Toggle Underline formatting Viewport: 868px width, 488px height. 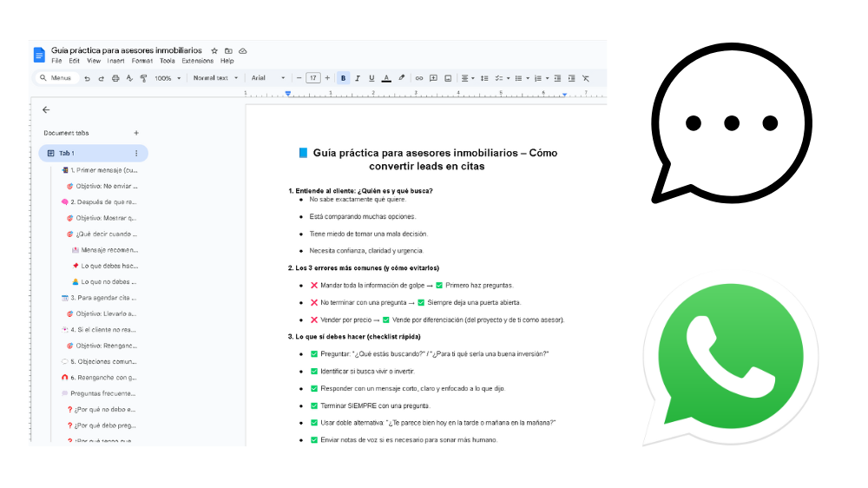click(372, 78)
